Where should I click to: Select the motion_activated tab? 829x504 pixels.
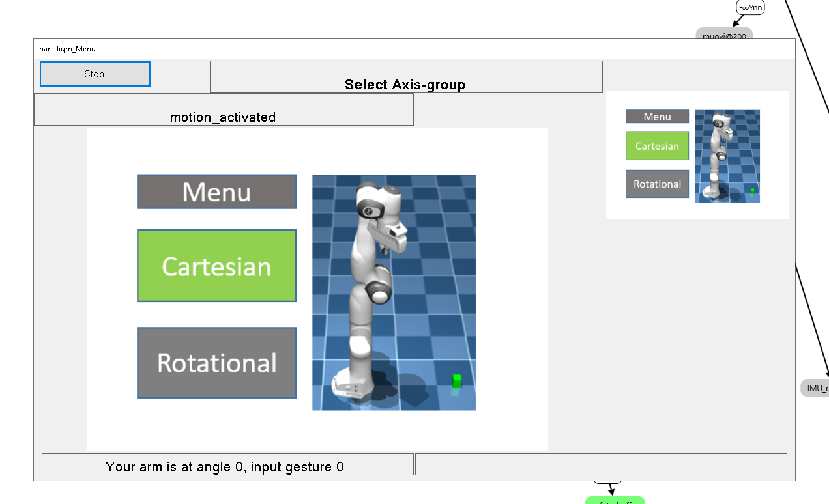[x=223, y=117]
